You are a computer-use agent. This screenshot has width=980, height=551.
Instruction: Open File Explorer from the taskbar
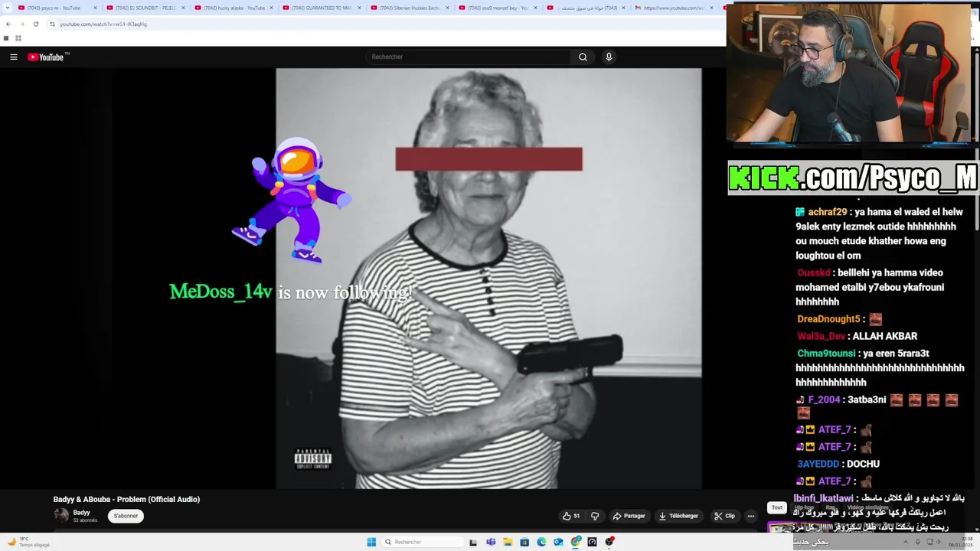tap(508, 542)
